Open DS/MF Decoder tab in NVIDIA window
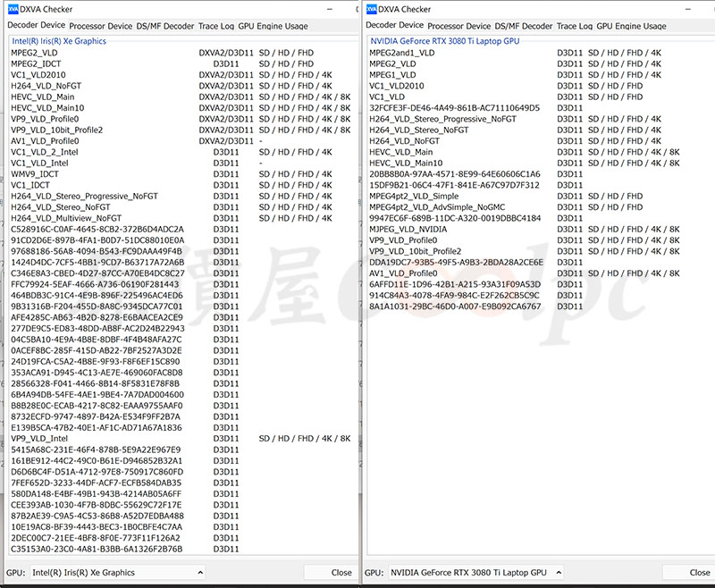The image size is (715, 588). point(524,26)
